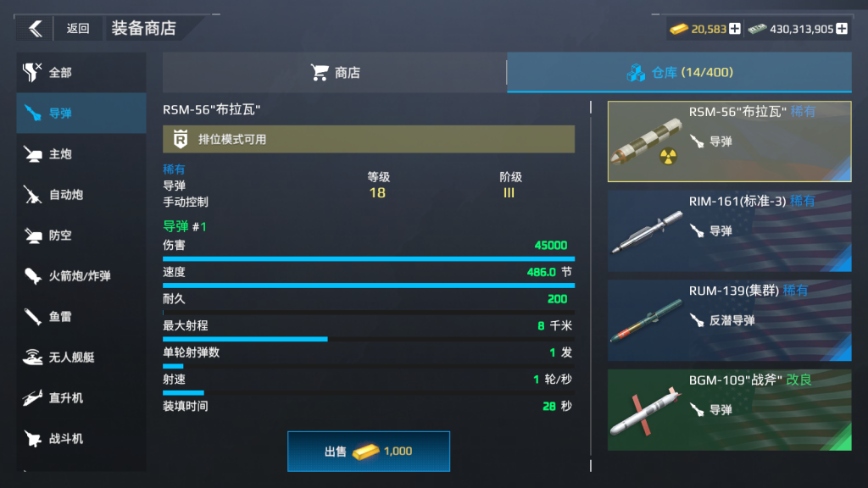Select the 直升机 helicopter category
The image size is (868, 488).
[81, 398]
